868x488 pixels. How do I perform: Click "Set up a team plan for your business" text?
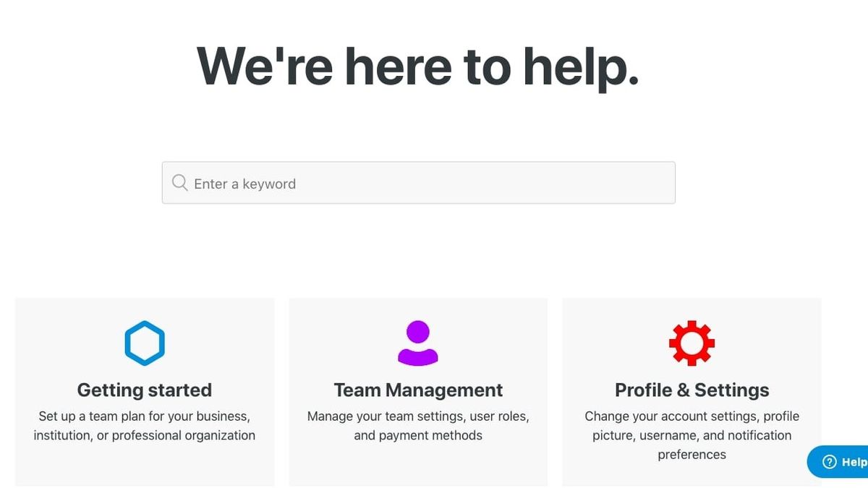pyautogui.click(x=145, y=416)
